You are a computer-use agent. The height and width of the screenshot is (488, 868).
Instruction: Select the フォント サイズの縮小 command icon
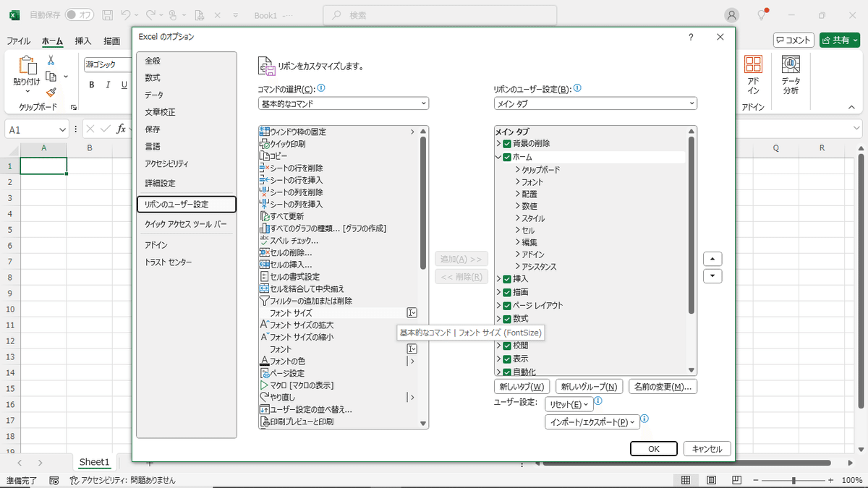(264, 337)
